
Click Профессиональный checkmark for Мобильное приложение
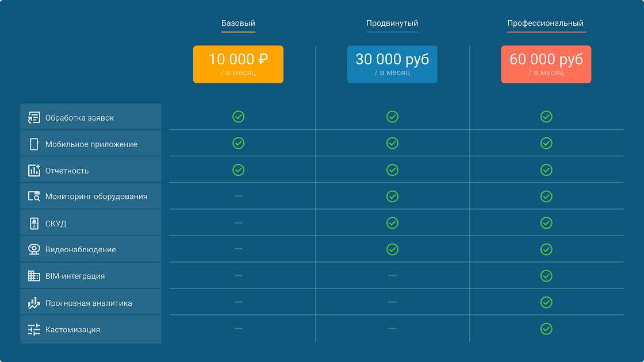pos(546,143)
